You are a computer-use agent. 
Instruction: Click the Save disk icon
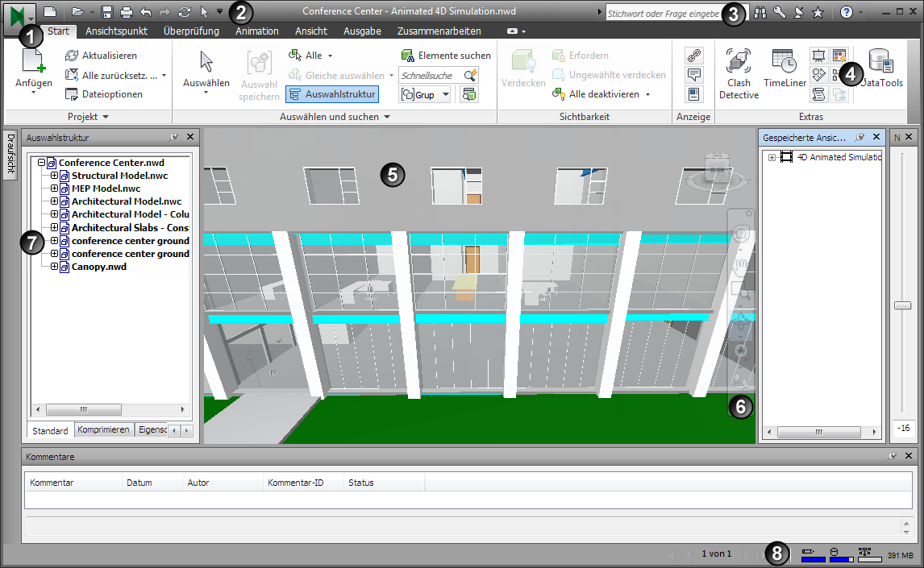(x=106, y=12)
